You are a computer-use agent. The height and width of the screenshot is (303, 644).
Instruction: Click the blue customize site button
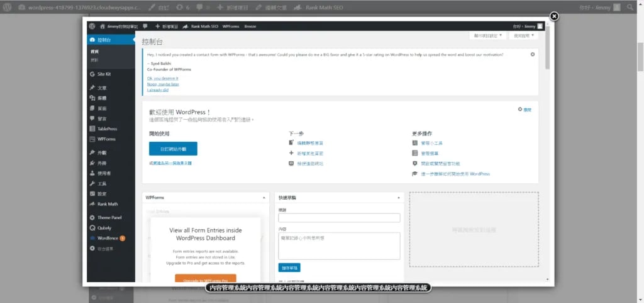pyautogui.click(x=173, y=149)
